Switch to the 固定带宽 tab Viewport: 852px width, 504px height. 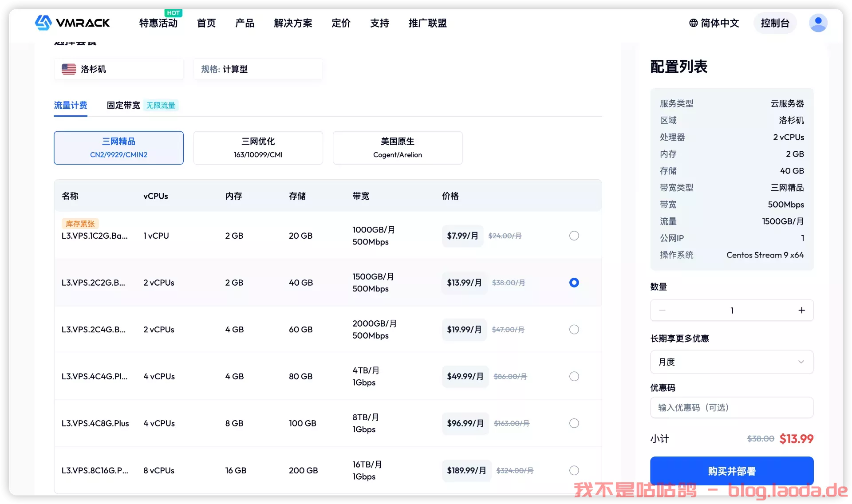pos(123,106)
